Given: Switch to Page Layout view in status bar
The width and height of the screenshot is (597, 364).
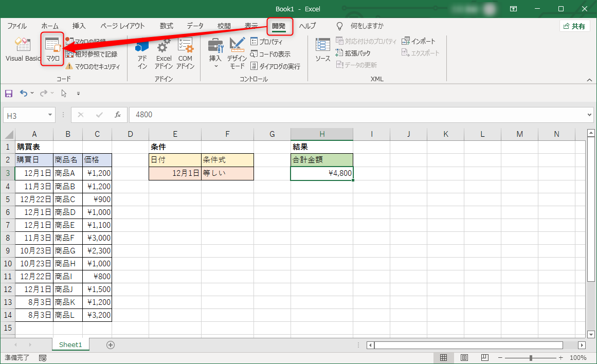Looking at the screenshot, I should pyautogui.click(x=464, y=358).
